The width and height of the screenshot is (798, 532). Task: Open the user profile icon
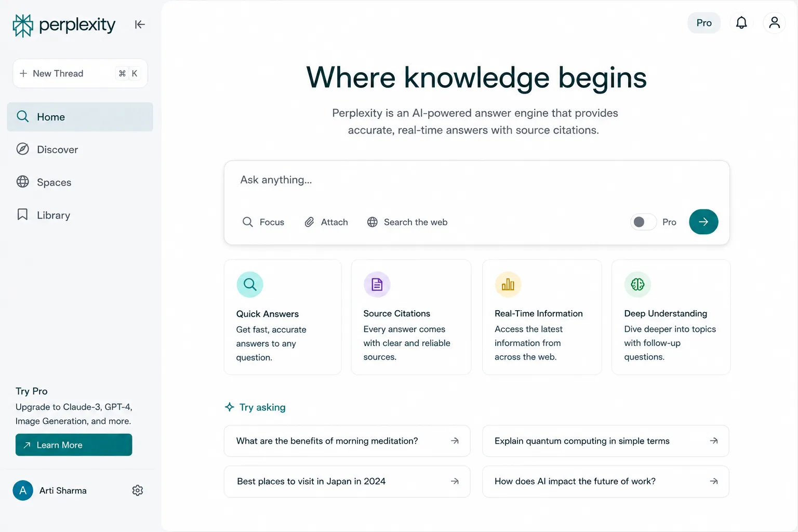click(x=774, y=23)
